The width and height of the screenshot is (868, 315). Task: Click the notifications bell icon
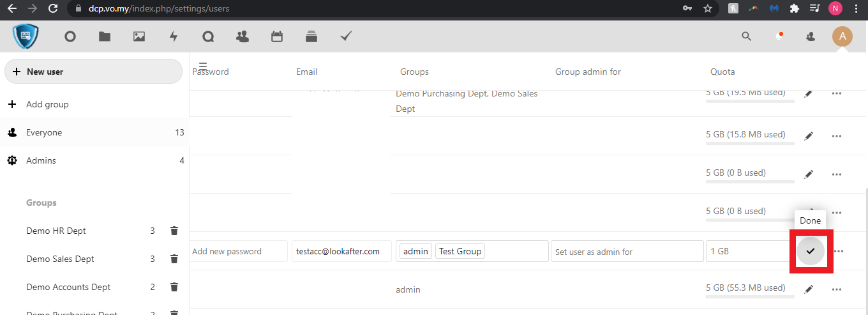pos(779,37)
